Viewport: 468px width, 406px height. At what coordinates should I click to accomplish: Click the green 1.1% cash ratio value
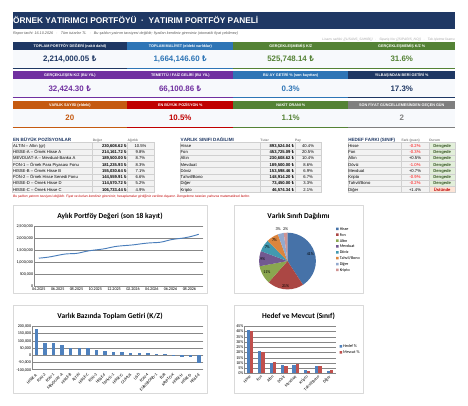click(290, 117)
